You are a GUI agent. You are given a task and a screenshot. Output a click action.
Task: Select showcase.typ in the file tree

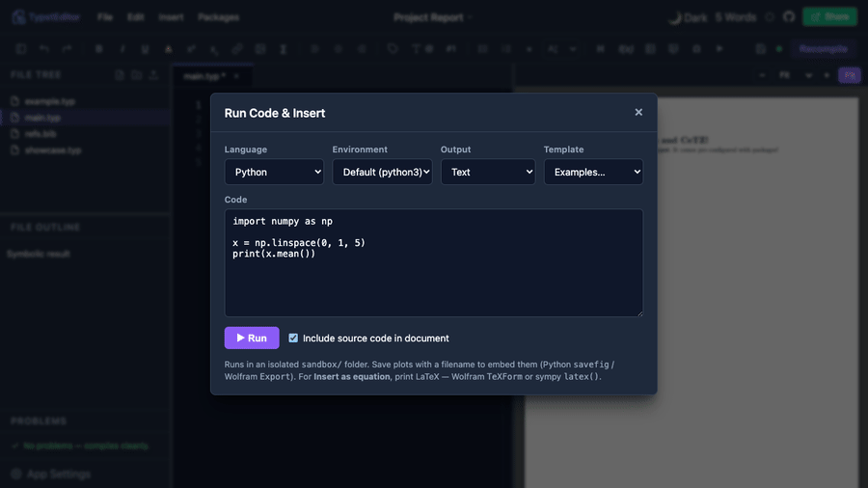(53, 149)
